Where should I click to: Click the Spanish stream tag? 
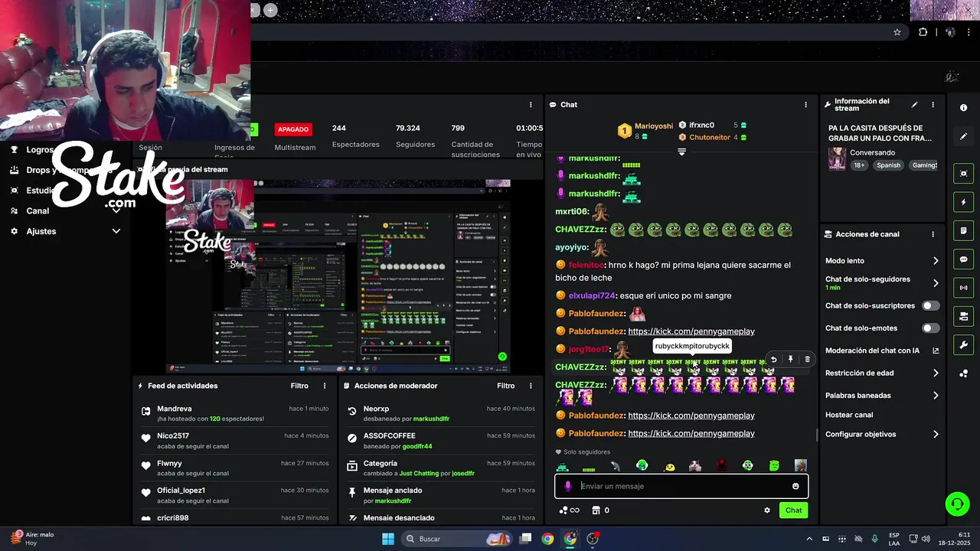tap(889, 165)
